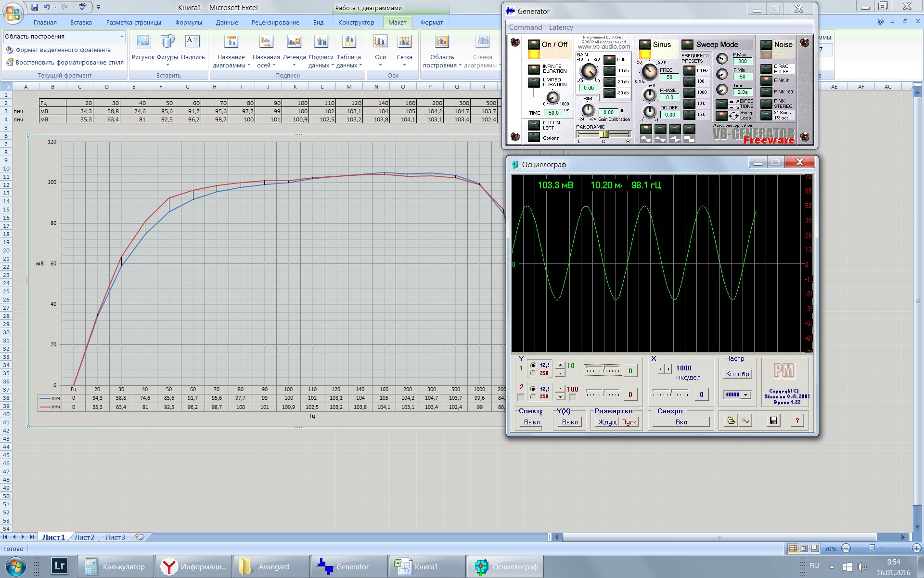
Task: Toggle the generator On / Off button
Action: [x=534, y=45]
